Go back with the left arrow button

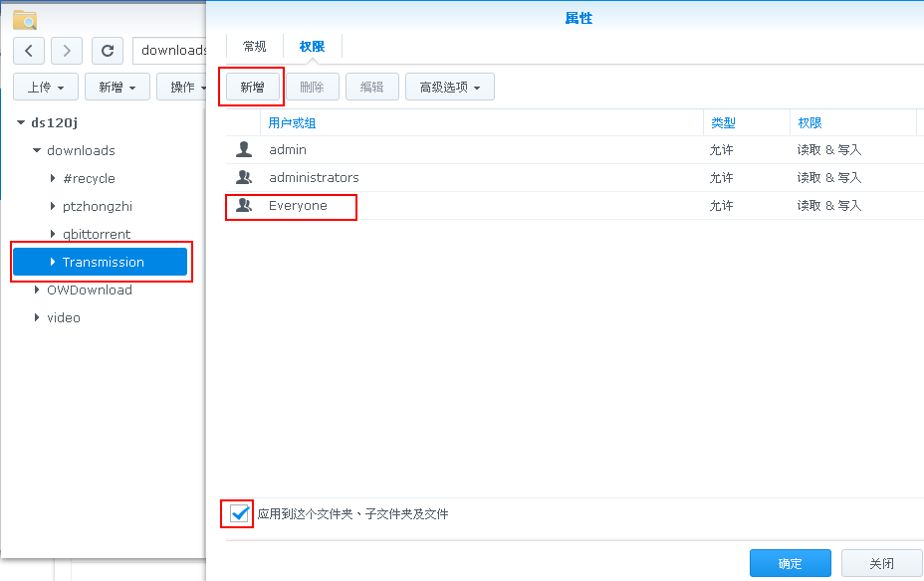pyautogui.click(x=29, y=51)
